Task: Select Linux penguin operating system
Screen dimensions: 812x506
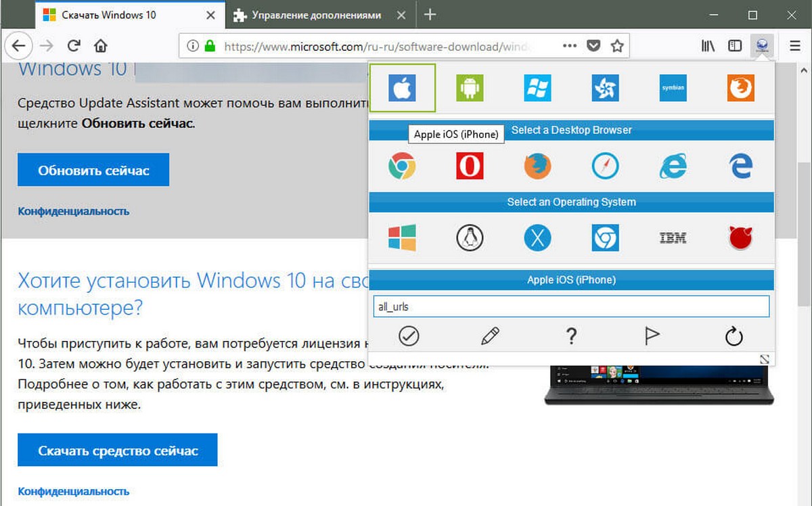Action: point(470,238)
